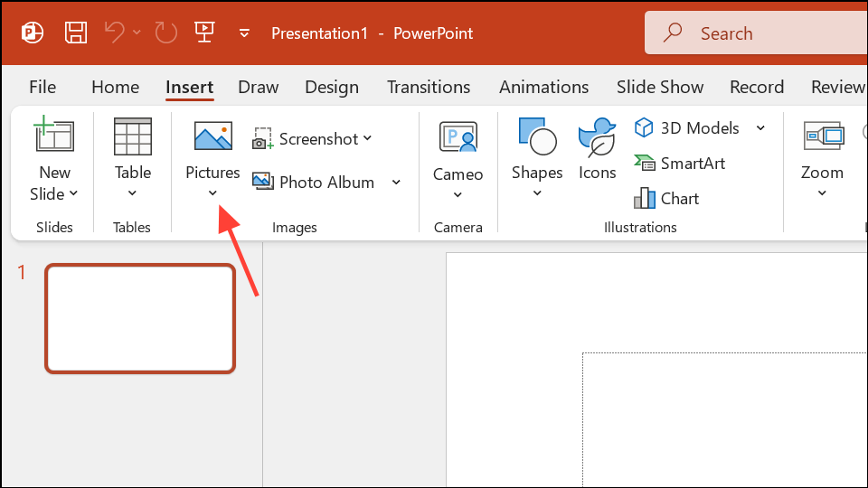Image resolution: width=868 pixels, height=488 pixels.
Task: Click the Undo arrow icon
Action: 115,33
